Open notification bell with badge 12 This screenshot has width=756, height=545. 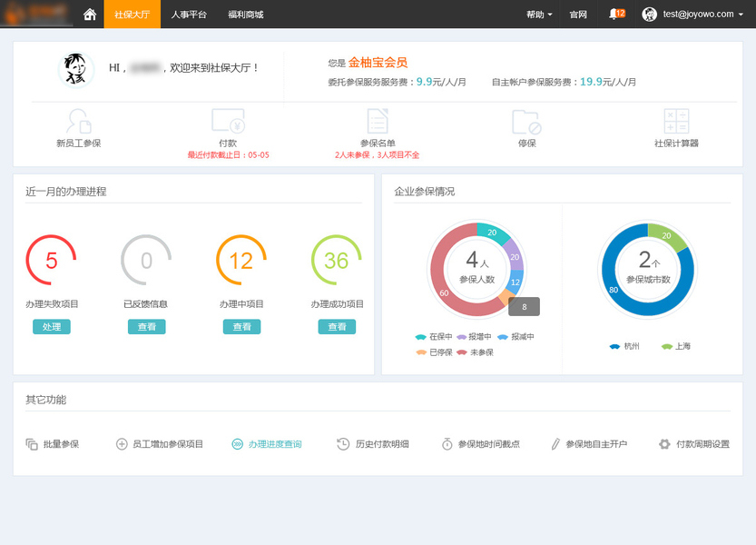[x=616, y=14]
